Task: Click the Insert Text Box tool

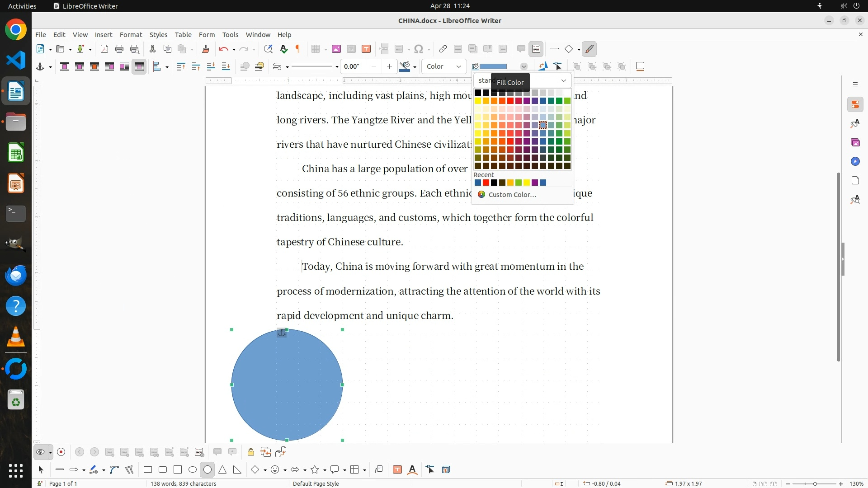Action: [397, 470]
